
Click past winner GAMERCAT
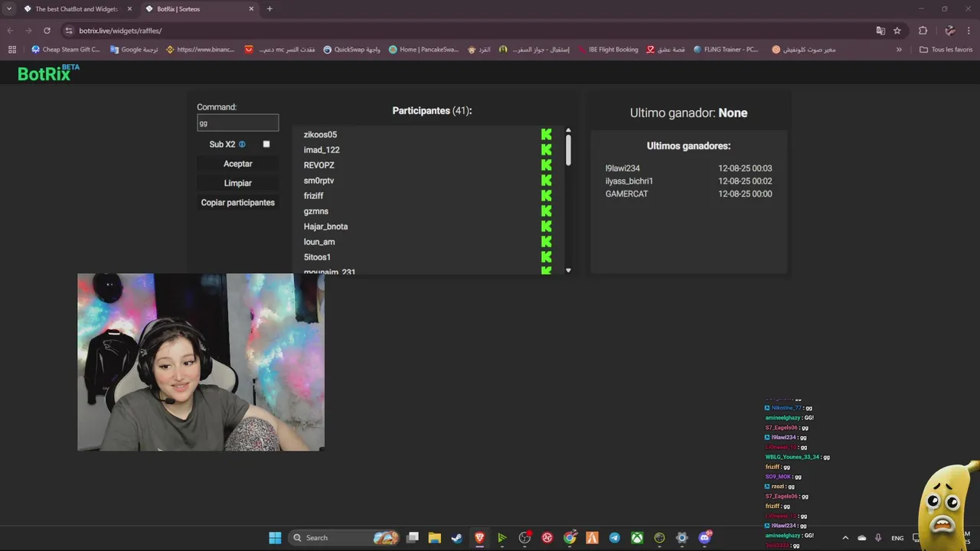(x=626, y=194)
